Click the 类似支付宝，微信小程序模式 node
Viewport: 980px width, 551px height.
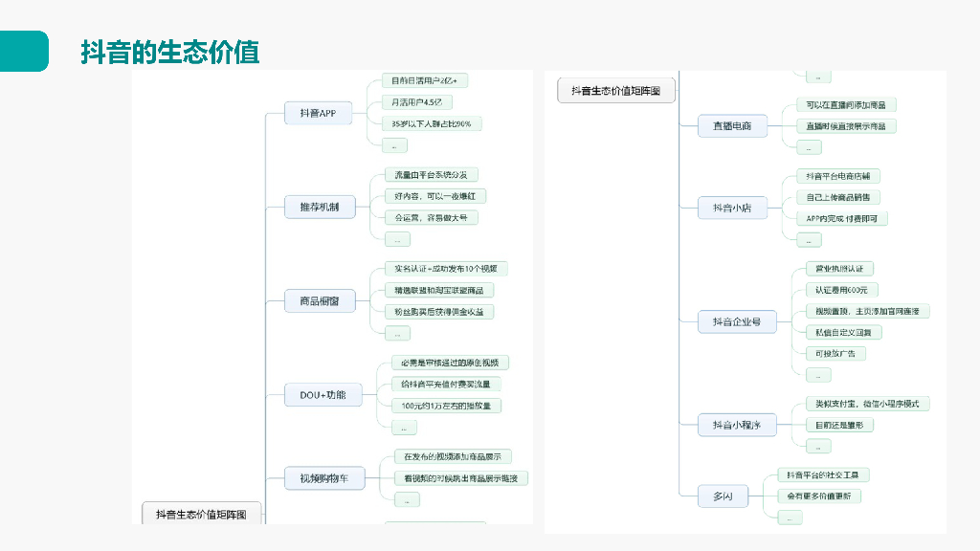tap(867, 405)
